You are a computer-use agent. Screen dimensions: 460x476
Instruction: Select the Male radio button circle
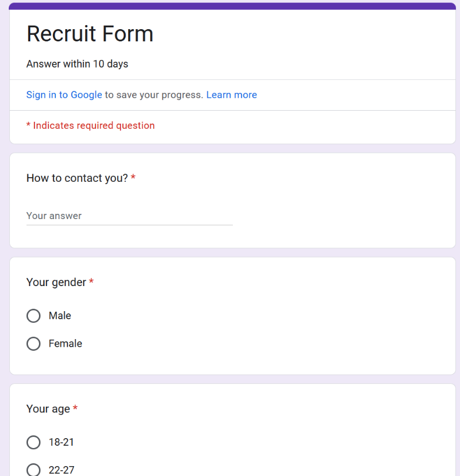(x=34, y=316)
